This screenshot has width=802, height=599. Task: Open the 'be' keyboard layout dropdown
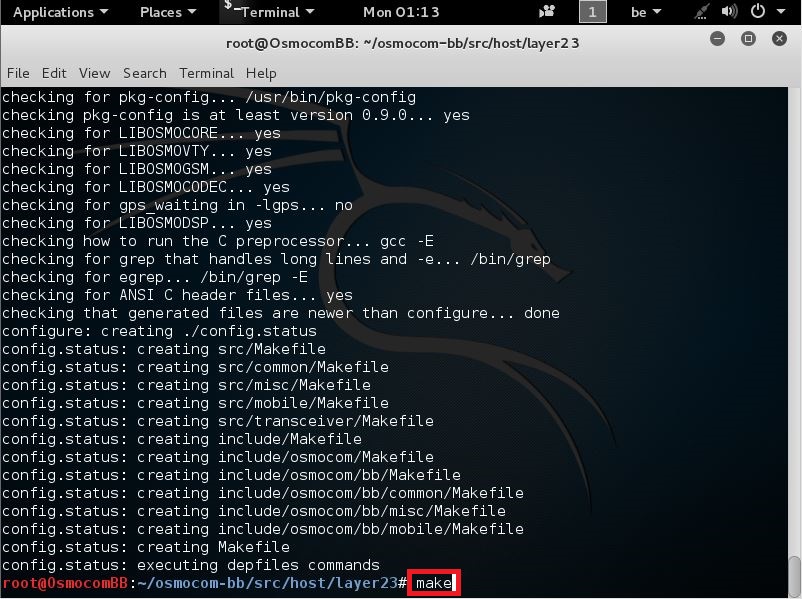click(645, 12)
